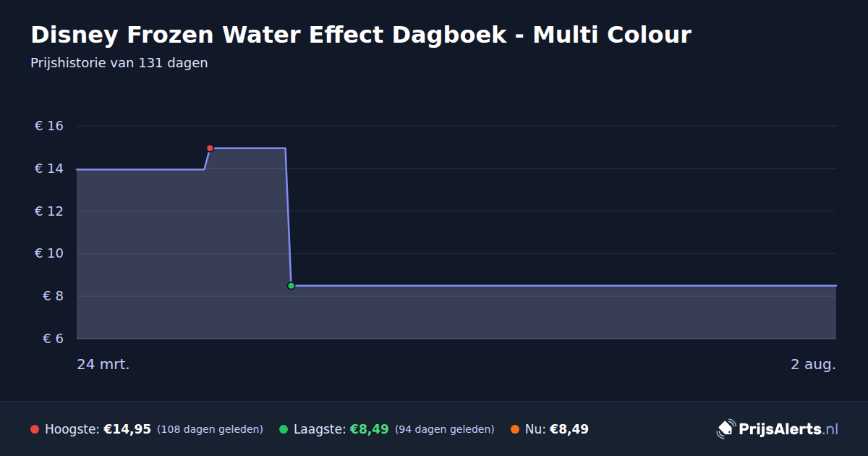Click the PrijsAlerts tag logo icon

[x=726, y=429]
